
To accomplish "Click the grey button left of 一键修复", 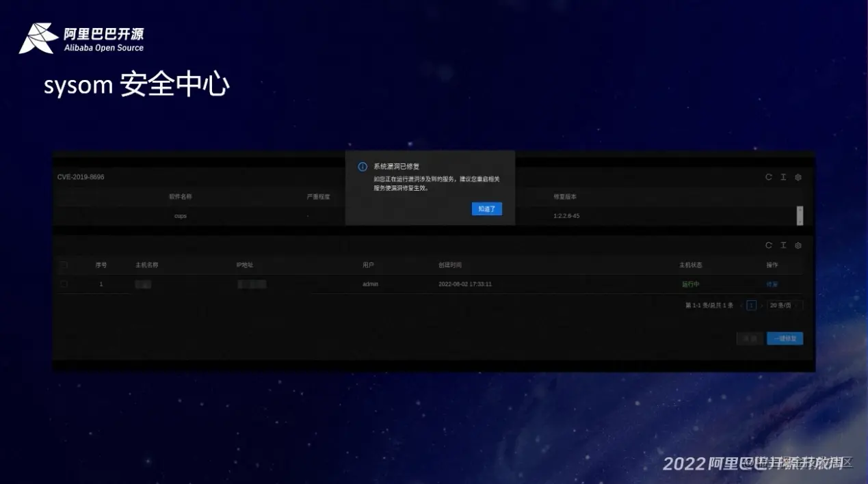I will 750,338.
